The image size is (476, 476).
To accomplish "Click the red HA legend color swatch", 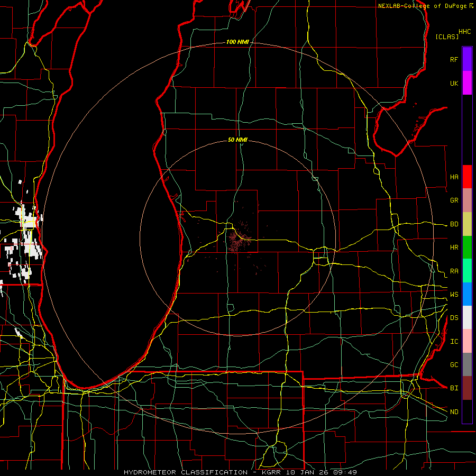I will pos(467,177).
